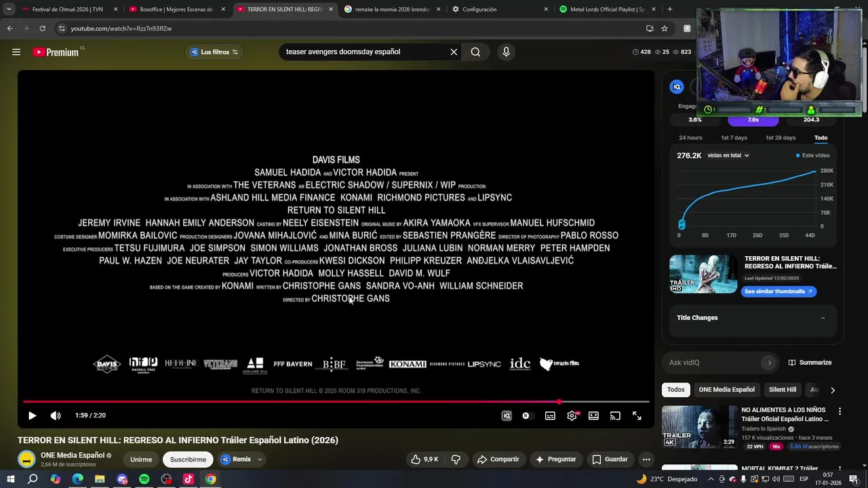Select the 1st 28 days tab
This screenshot has height=488, width=868.
(x=781, y=138)
